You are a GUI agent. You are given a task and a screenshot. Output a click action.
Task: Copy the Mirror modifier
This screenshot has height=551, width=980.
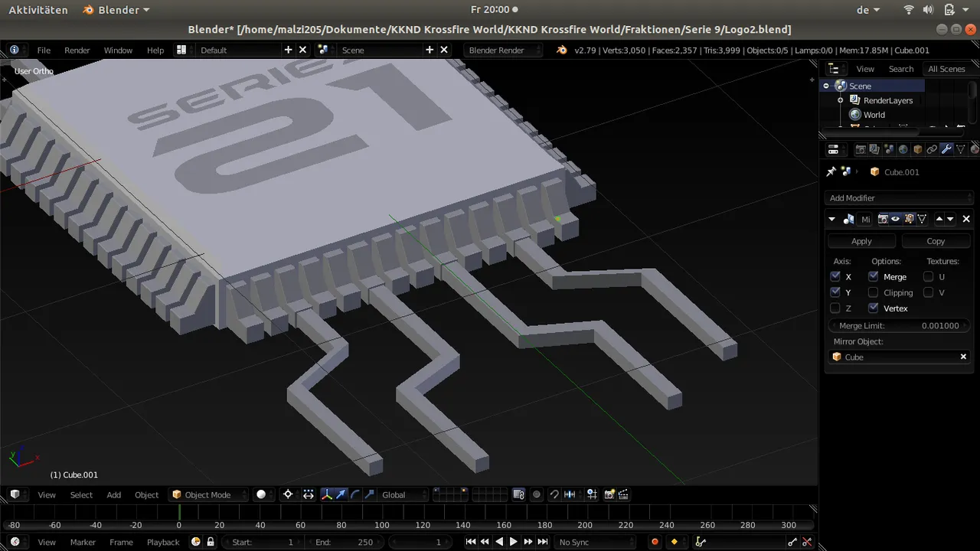point(936,240)
